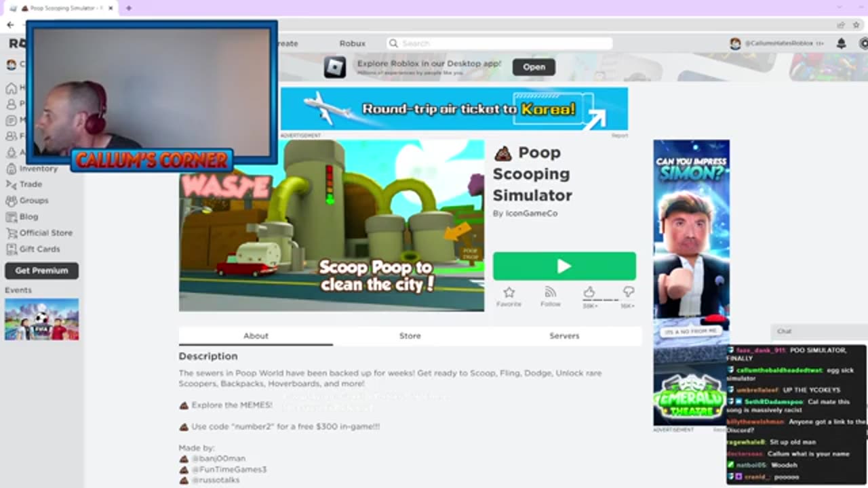Click the Get Premium button

click(41, 270)
